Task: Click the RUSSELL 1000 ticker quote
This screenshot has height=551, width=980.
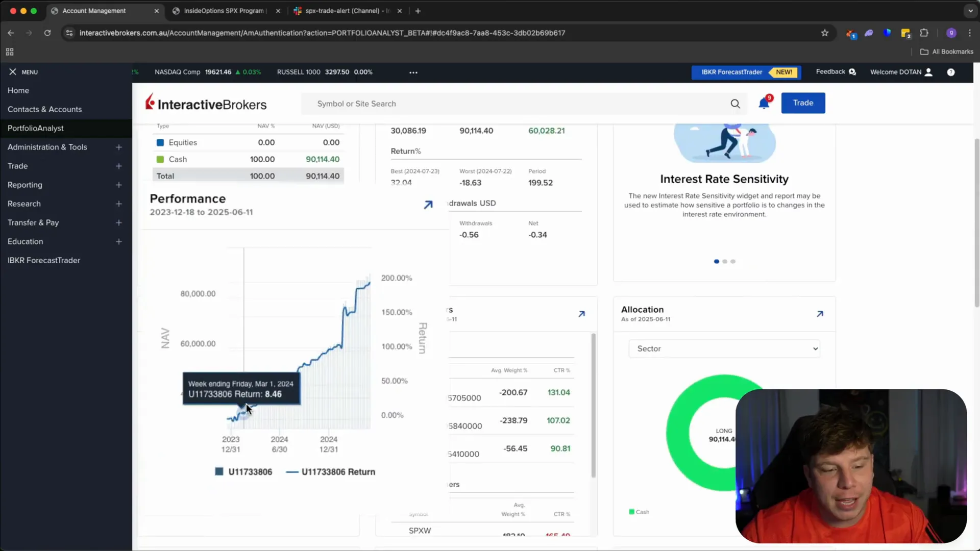Action: (x=325, y=72)
